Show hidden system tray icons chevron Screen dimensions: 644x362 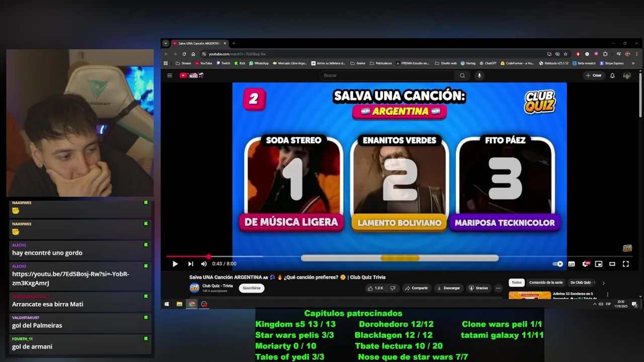(595, 304)
